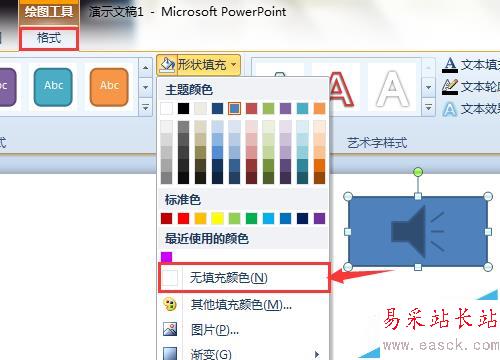The image size is (500, 360).
Task: Select dark blue theme color swatch
Action: (x=217, y=109)
